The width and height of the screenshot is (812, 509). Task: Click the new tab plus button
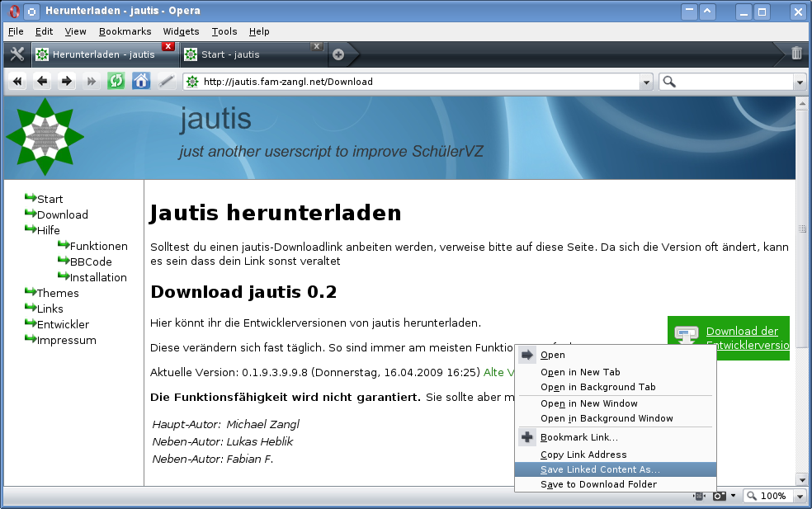click(x=338, y=54)
